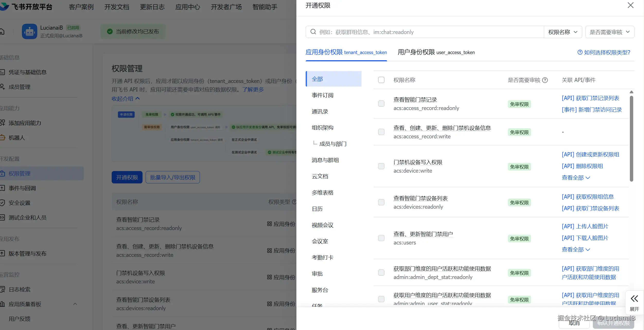
Task: Open the [API] 获取门禁记录列表 link
Action: point(590,98)
